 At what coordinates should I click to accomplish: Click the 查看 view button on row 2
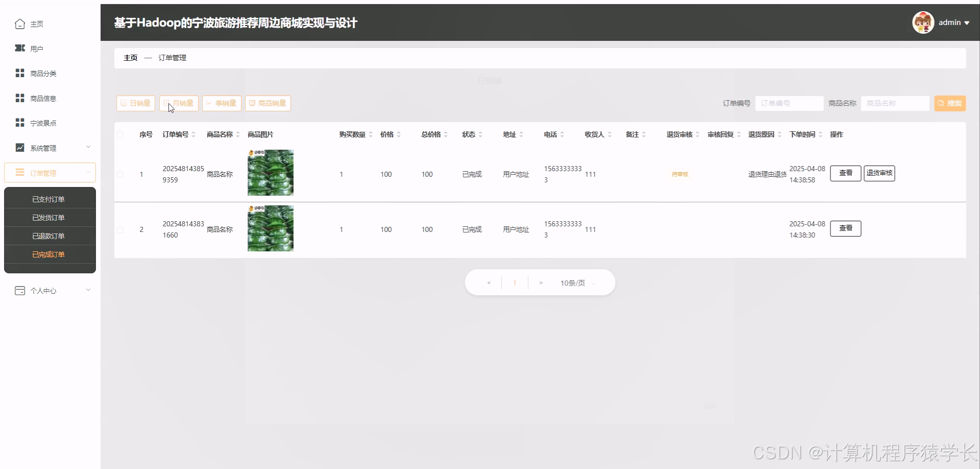click(845, 228)
